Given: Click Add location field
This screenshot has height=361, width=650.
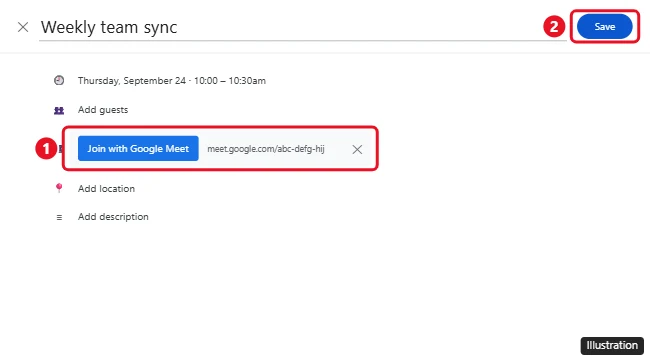Looking at the screenshot, I should click(x=106, y=189).
